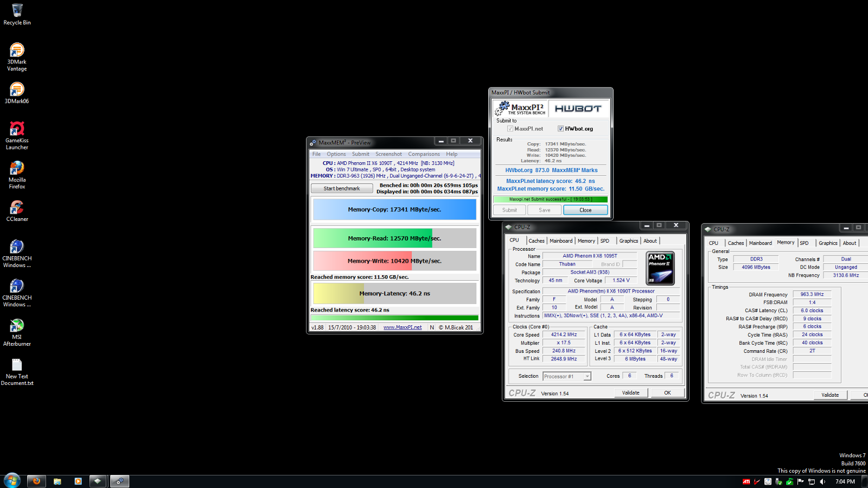Click the MSI Afterburner red tray icon

point(757,481)
